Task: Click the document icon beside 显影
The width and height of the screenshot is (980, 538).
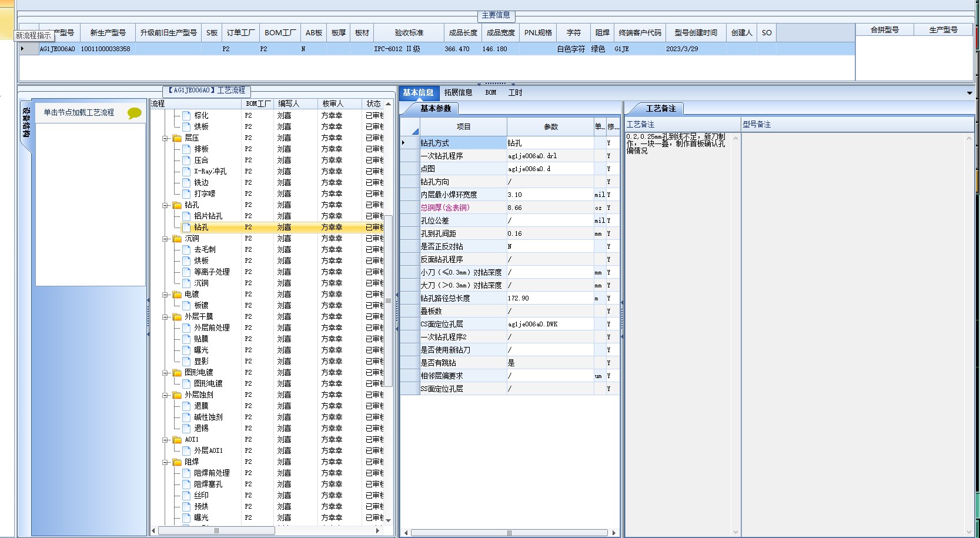Action: click(186, 362)
